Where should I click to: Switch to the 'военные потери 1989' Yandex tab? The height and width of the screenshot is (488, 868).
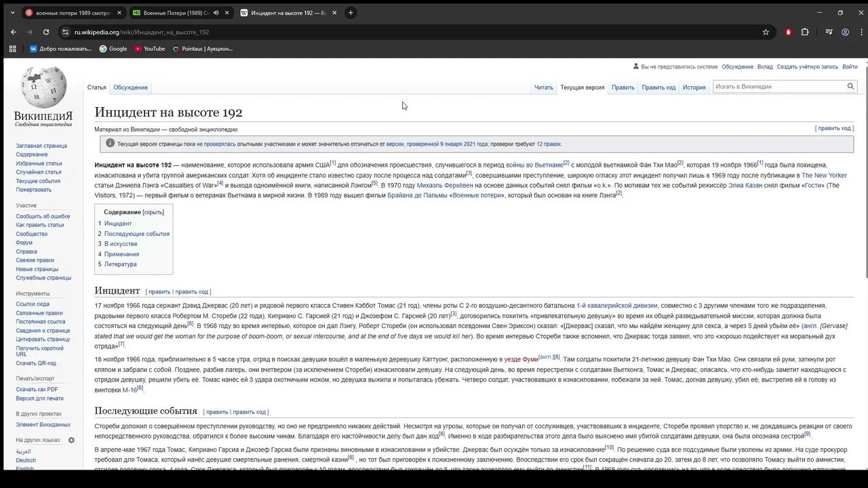click(73, 13)
